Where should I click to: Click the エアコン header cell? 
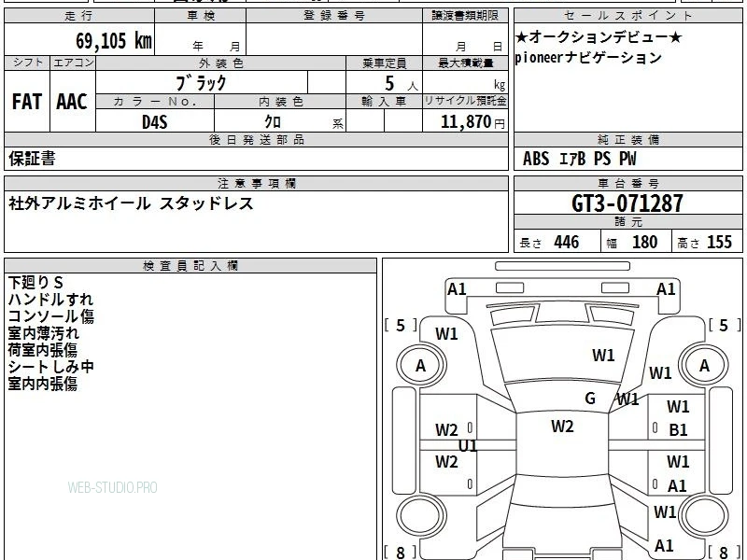73,63
